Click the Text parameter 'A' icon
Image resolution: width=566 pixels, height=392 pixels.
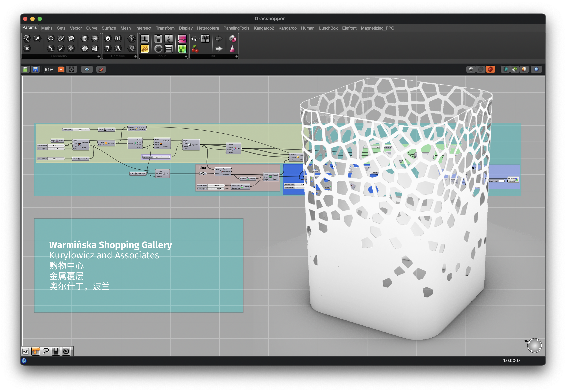click(x=118, y=48)
